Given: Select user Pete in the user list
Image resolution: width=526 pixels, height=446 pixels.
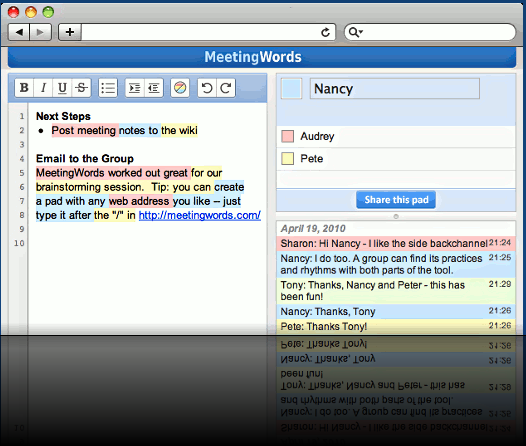Looking at the screenshot, I should click(396, 159).
